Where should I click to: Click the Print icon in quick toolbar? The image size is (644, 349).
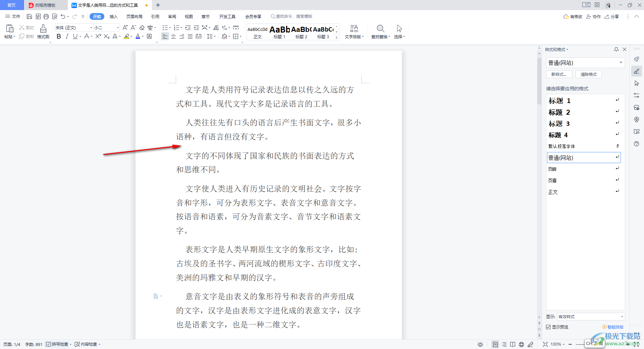(46, 16)
